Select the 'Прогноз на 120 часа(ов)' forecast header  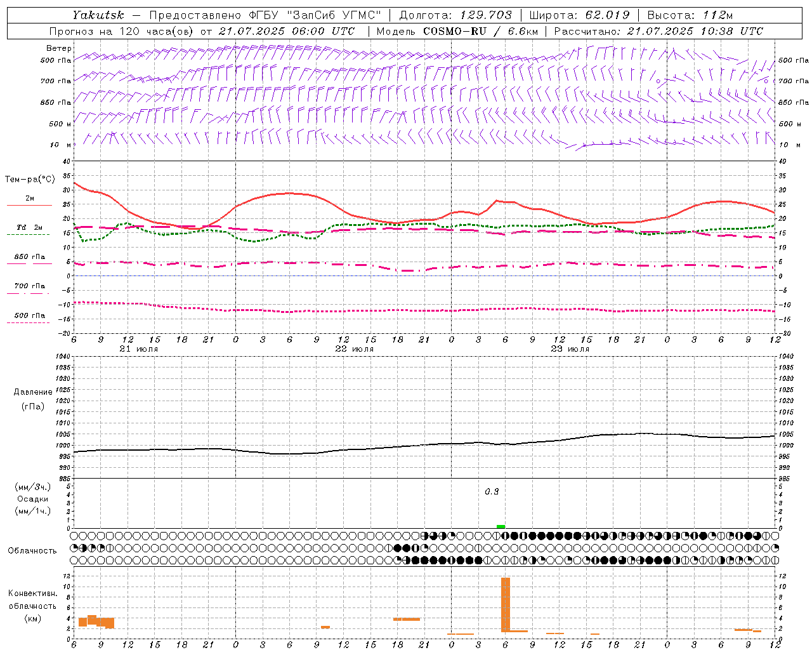tap(122, 31)
